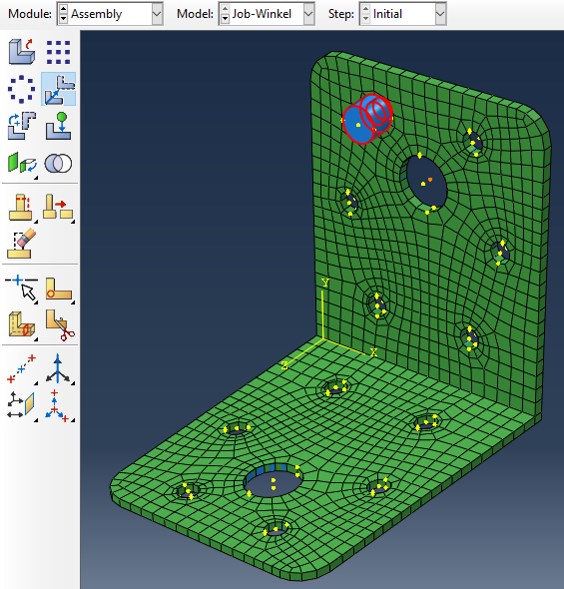The height and width of the screenshot is (589, 564).
Task: Click the Create Datum Axis tool
Action: click(x=59, y=369)
